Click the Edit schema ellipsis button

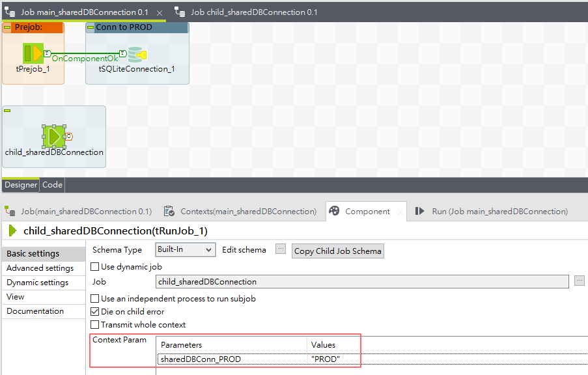coord(280,249)
